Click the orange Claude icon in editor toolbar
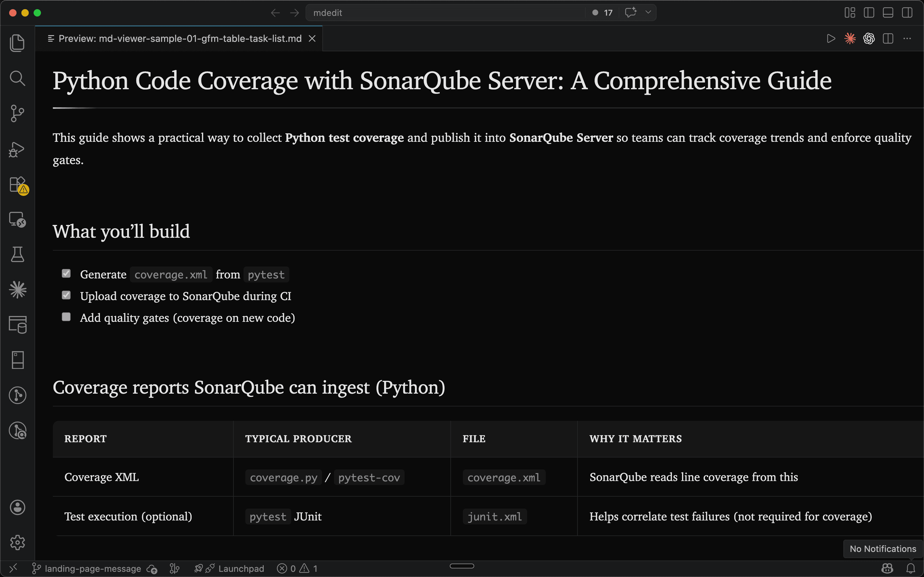924x577 pixels. pos(850,39)
